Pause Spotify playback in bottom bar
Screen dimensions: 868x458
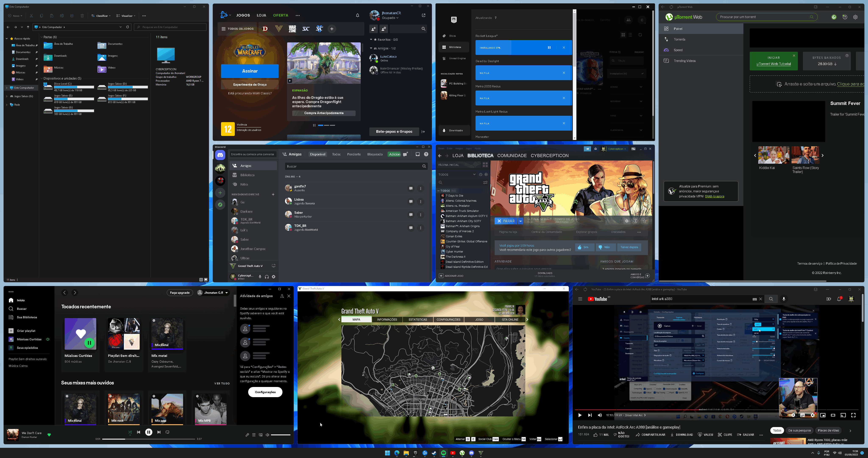click(149, 432)
